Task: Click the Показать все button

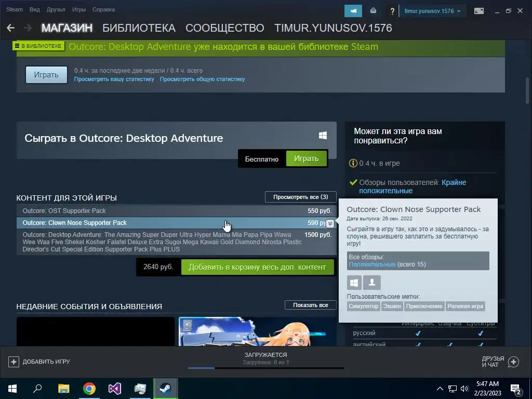Action: [311, 305]
